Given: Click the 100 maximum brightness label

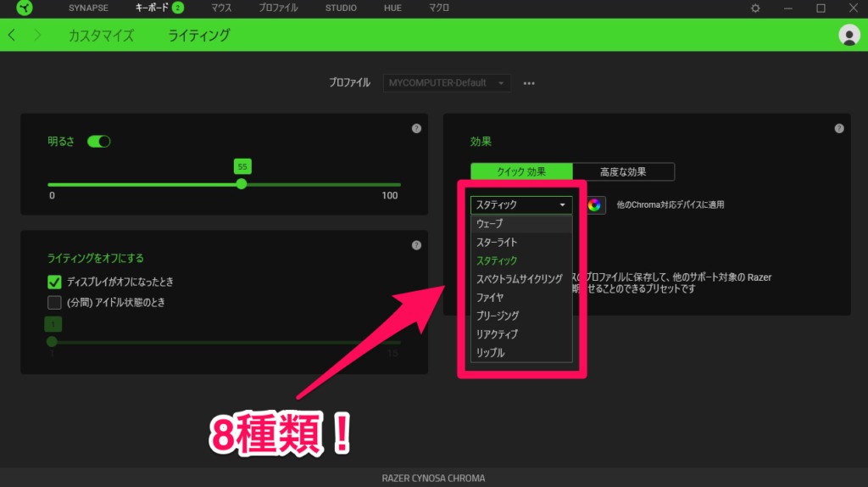Looking at the screenshot, I should tap(390, 196).
